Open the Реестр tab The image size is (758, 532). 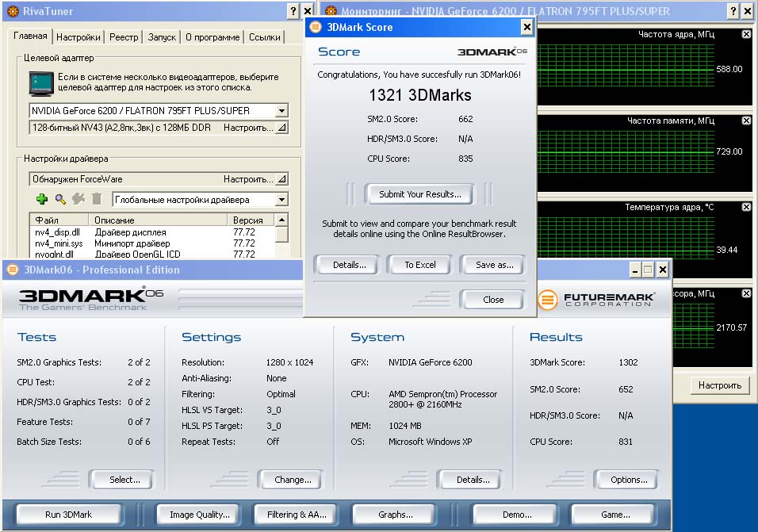pyautogui.click(x=124, y=37)
